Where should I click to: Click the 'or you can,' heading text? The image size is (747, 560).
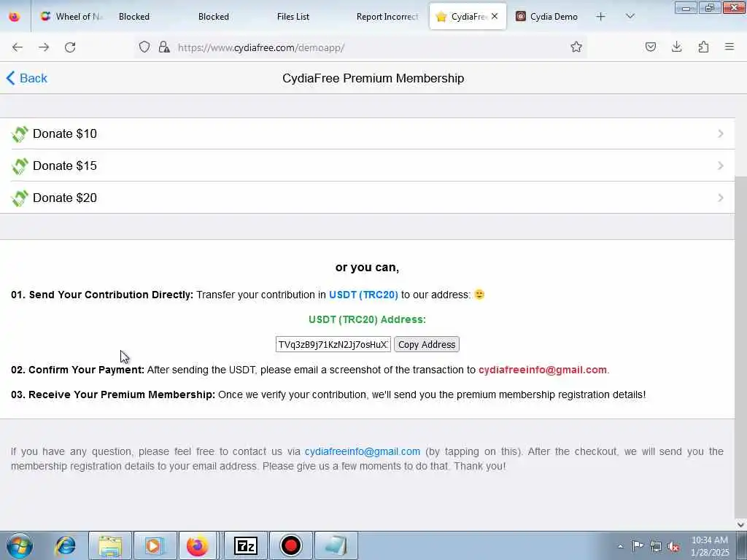(x=368, y=268)
